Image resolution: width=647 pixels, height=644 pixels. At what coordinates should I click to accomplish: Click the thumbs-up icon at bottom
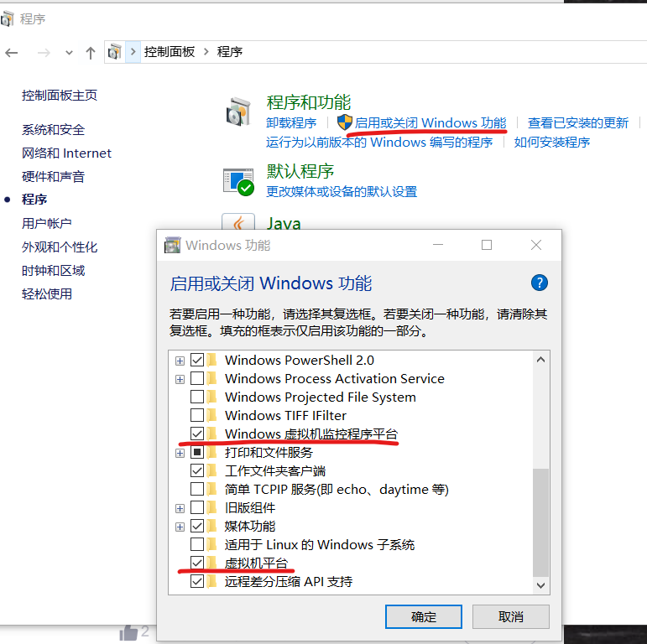pos(128,632)
